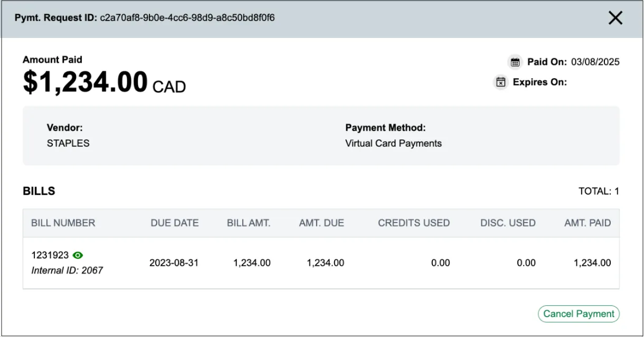Click the AMT. DUE column header

point(321,223)
